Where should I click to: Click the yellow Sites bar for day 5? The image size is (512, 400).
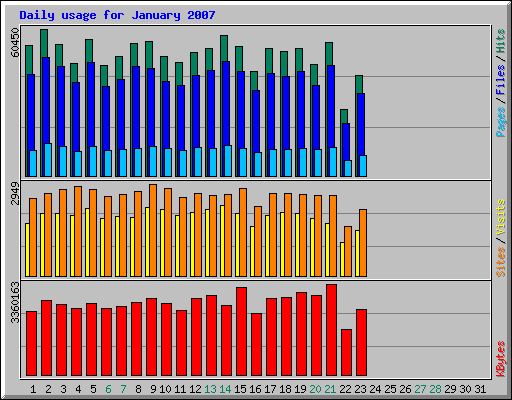[87, 242]
